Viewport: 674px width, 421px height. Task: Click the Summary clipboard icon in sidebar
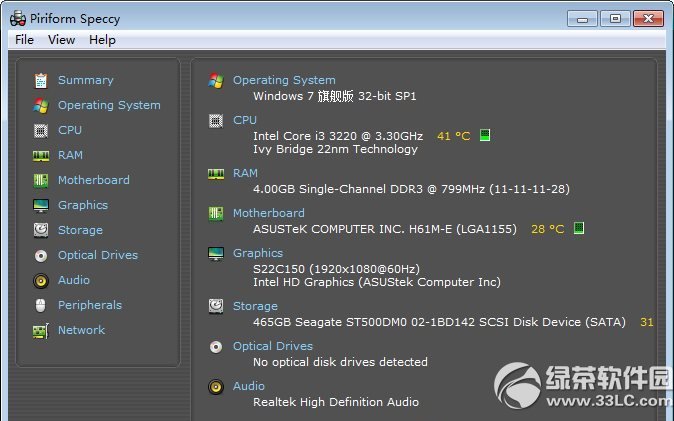point(41,80)
